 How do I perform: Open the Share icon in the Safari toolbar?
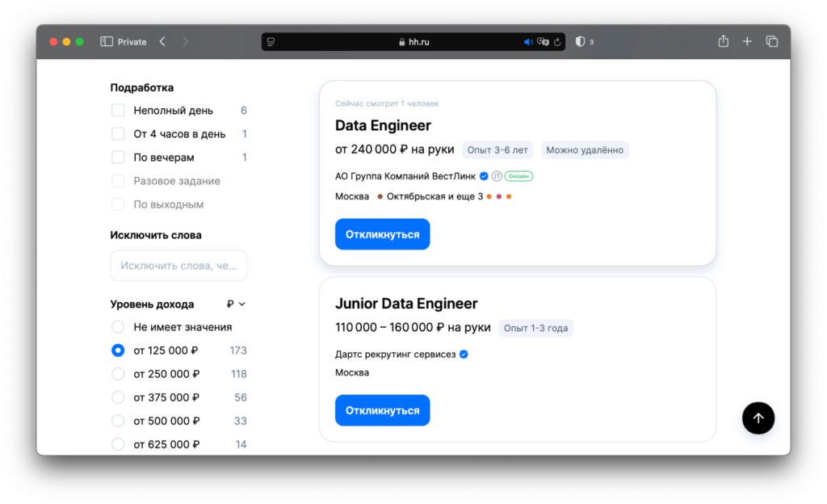click(x=723, y=41)
